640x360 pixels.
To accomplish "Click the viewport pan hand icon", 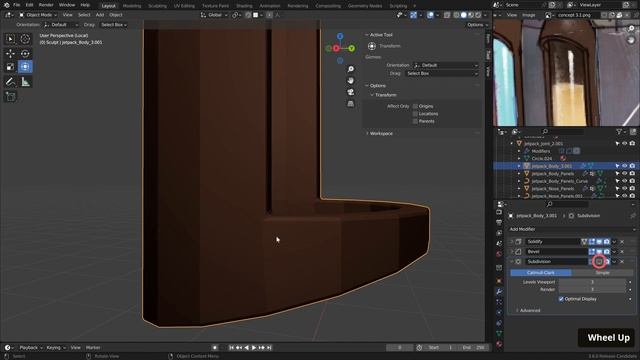I will [351, 80].
